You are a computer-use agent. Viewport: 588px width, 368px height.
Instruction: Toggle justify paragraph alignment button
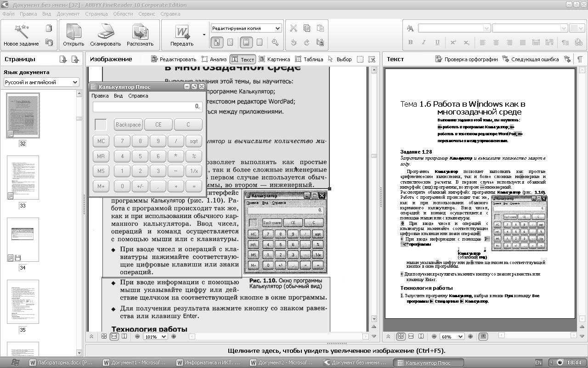pyautogui.click(x=522, y=42)
